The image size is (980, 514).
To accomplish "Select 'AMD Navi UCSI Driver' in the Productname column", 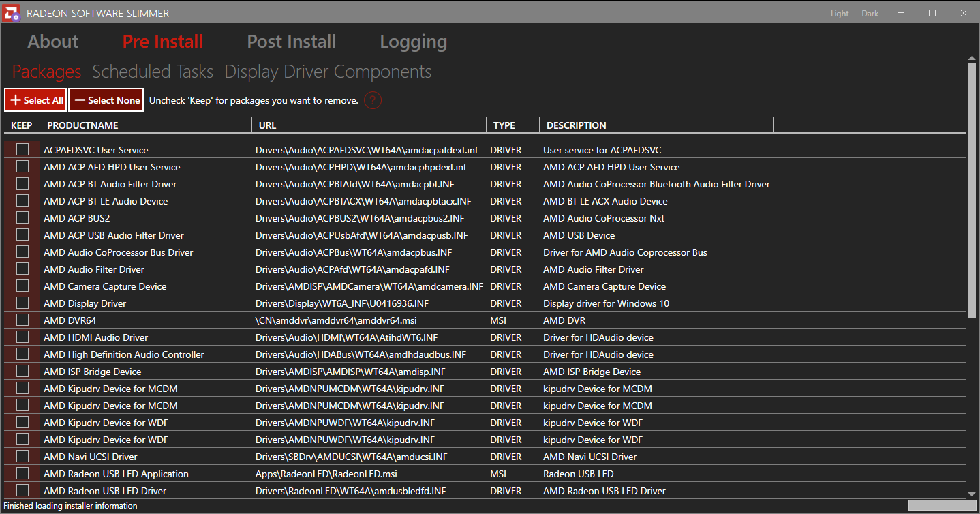I will point(91,457).
